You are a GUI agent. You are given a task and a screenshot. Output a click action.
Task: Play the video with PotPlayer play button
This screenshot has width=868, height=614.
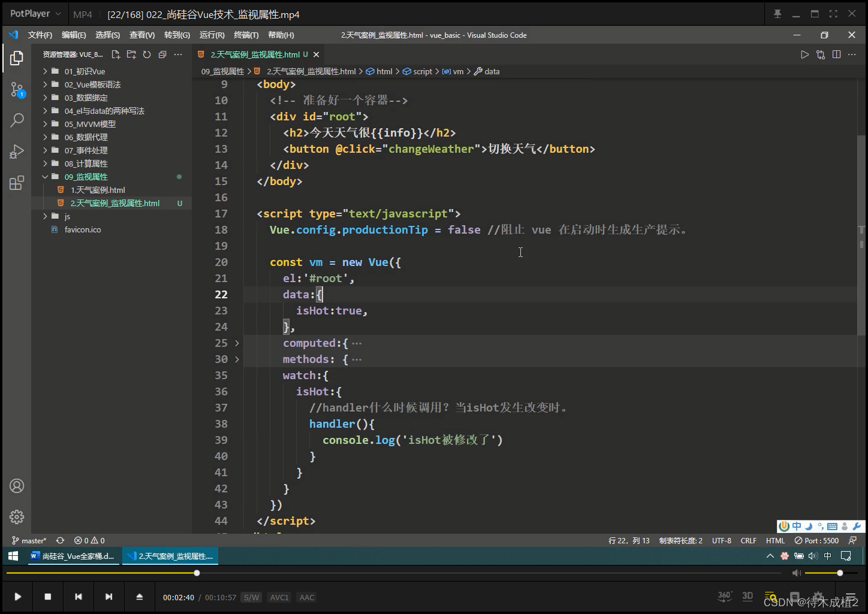click(17, 597)
